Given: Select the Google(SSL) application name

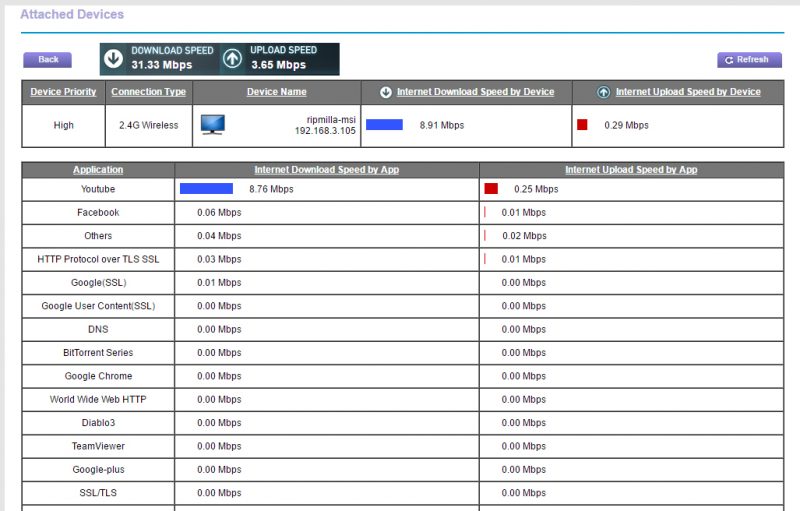Looking at the screenshot, I should click(x=98, y=283).
